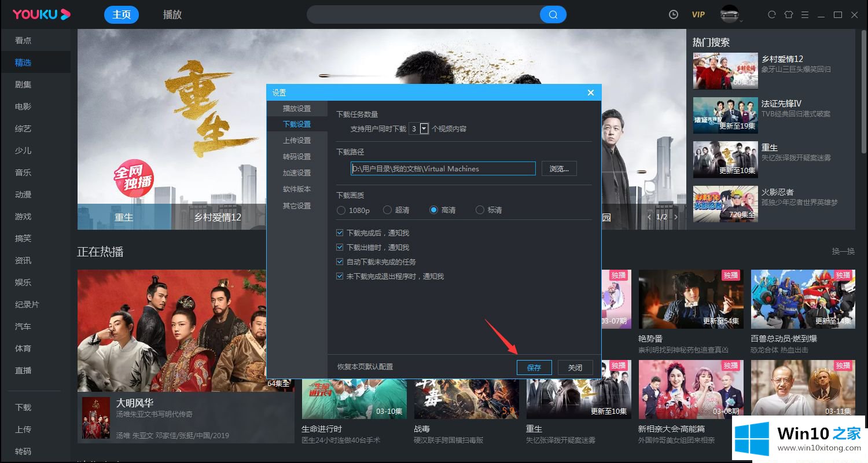
Task: Open 音乐 in the sidebar
Action: [x=23, y=172]
